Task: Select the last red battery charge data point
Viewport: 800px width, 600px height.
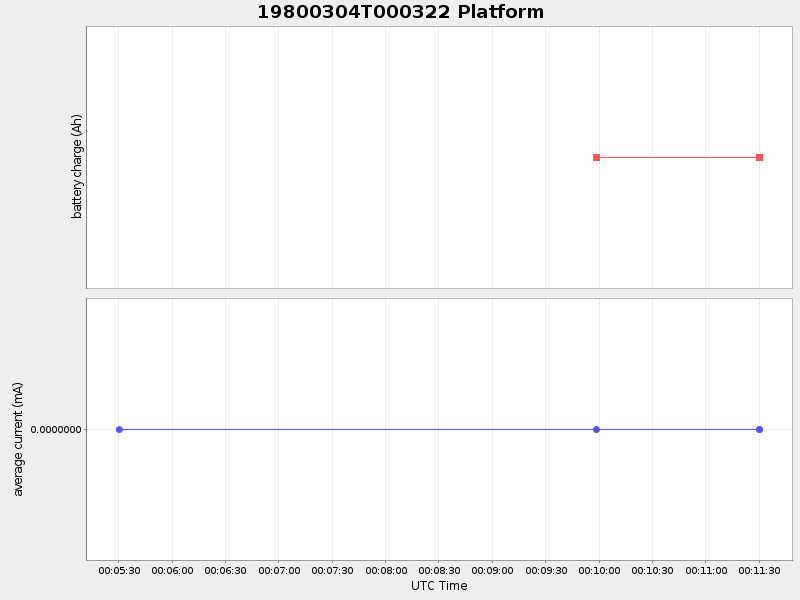Action: (x=760, y=158)
